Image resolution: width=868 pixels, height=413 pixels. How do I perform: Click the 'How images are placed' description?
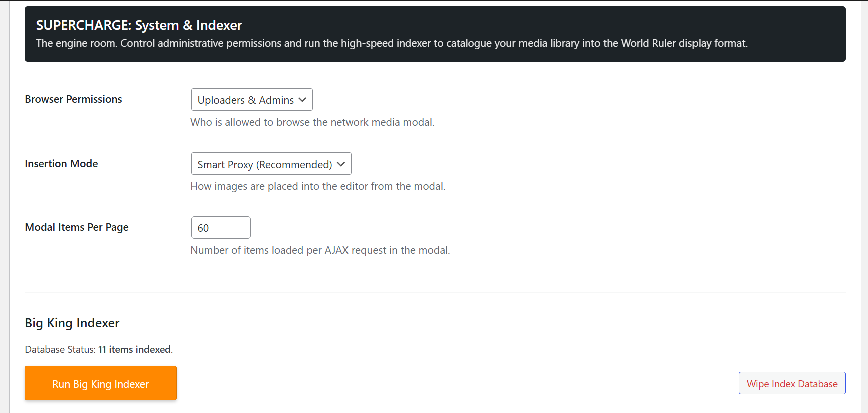[x=318, y=186]
